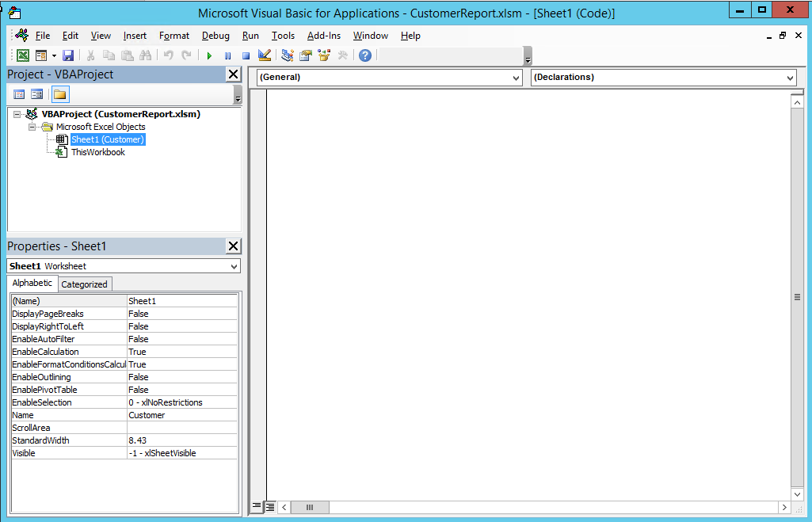
Task: Click the Copy toolbar icon
Action: click(x=109, y=55)
